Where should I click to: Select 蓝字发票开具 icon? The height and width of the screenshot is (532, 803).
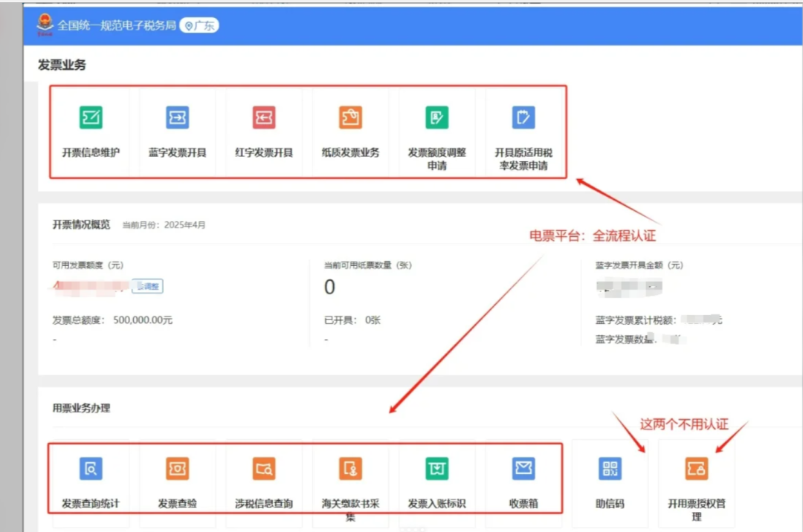click(x=176, y=117)
